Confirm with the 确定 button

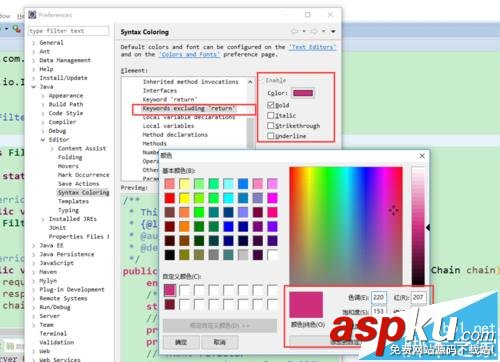tap(181, 342)
